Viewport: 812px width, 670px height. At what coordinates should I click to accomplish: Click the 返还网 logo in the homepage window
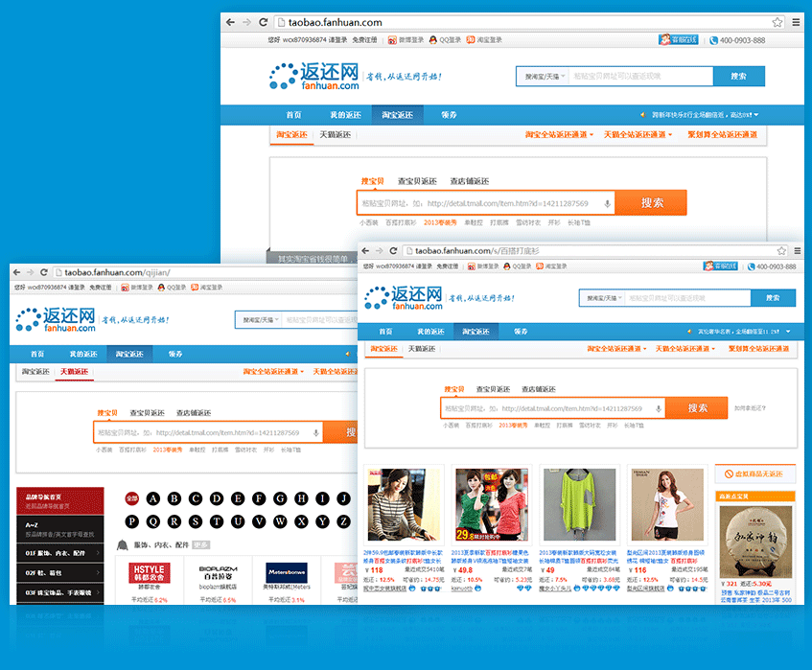(314, 76)
